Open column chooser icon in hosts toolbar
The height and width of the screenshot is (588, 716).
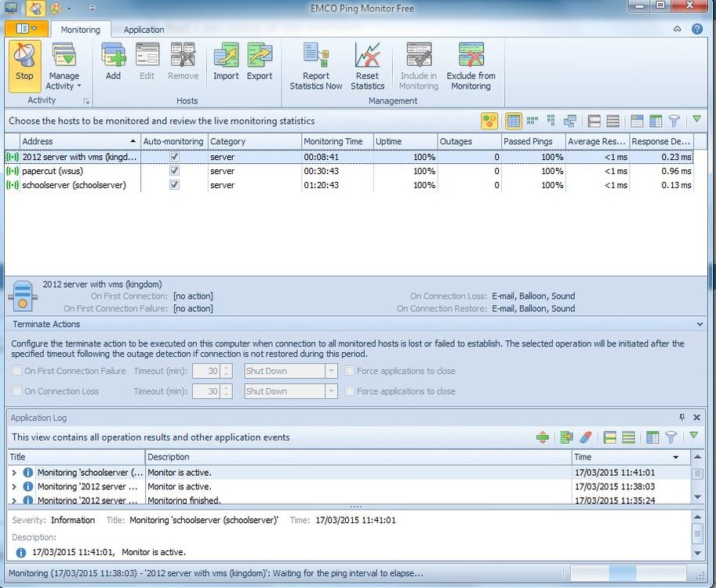656,121
